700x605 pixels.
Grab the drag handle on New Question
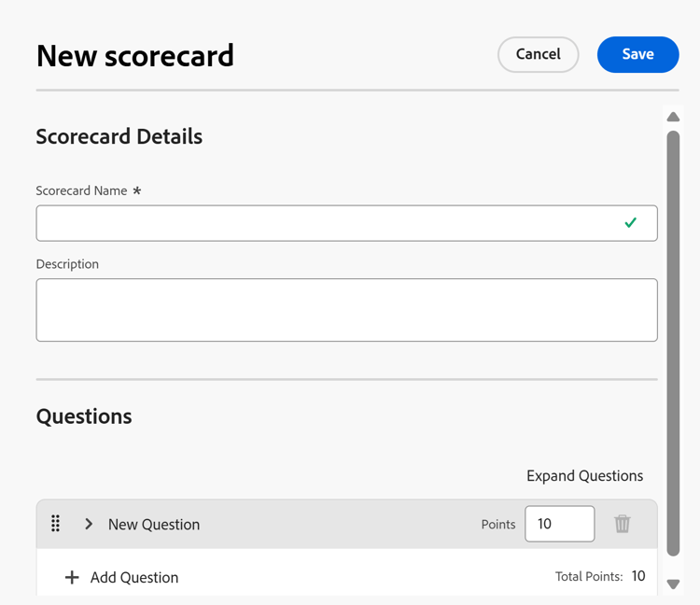55,523
